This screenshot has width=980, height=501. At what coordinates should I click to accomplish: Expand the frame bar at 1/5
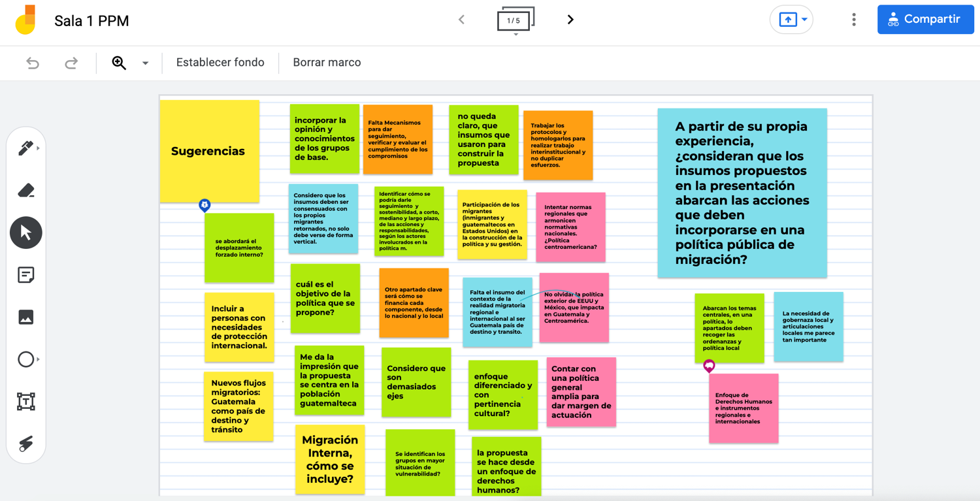pyautogui.click(x=515, y=21)
